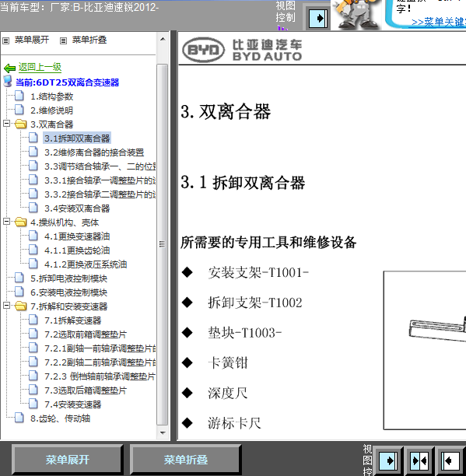Open 7.2.3 倒档轴前轴承调整垫片 item
This screenshot has width=466, height=476.
pyautogui.click(x=100, y=376)
